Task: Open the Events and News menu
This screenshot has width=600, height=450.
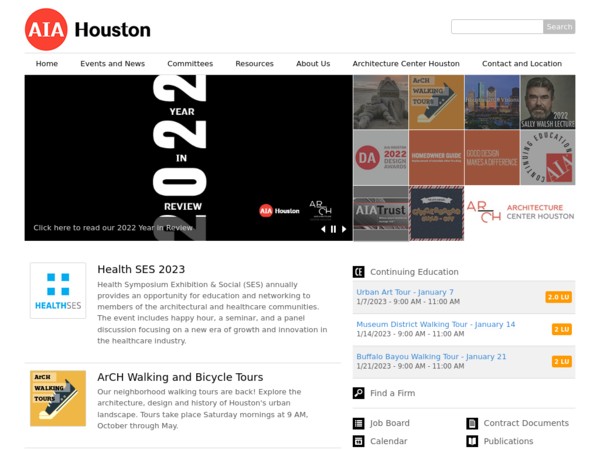Action: (112, 64)
